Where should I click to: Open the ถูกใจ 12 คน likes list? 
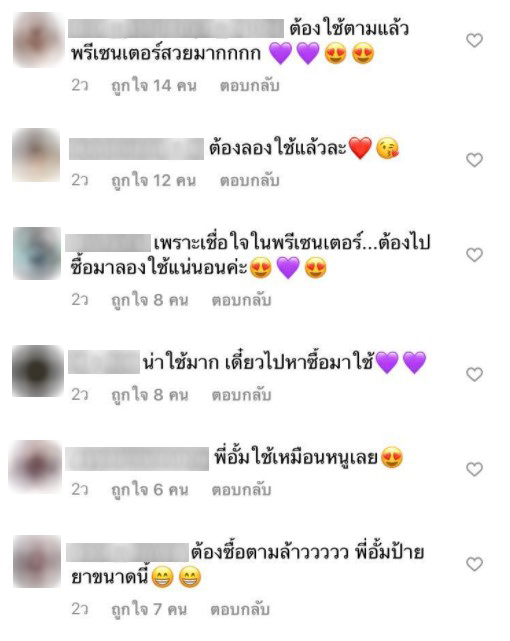pyautogui.click(x=154, y=181)
